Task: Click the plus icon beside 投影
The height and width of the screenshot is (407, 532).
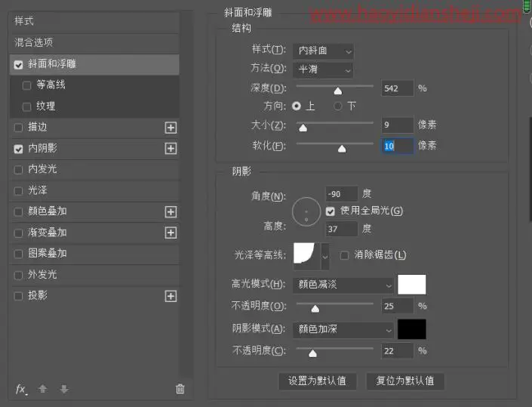Action: coord(171,296)
